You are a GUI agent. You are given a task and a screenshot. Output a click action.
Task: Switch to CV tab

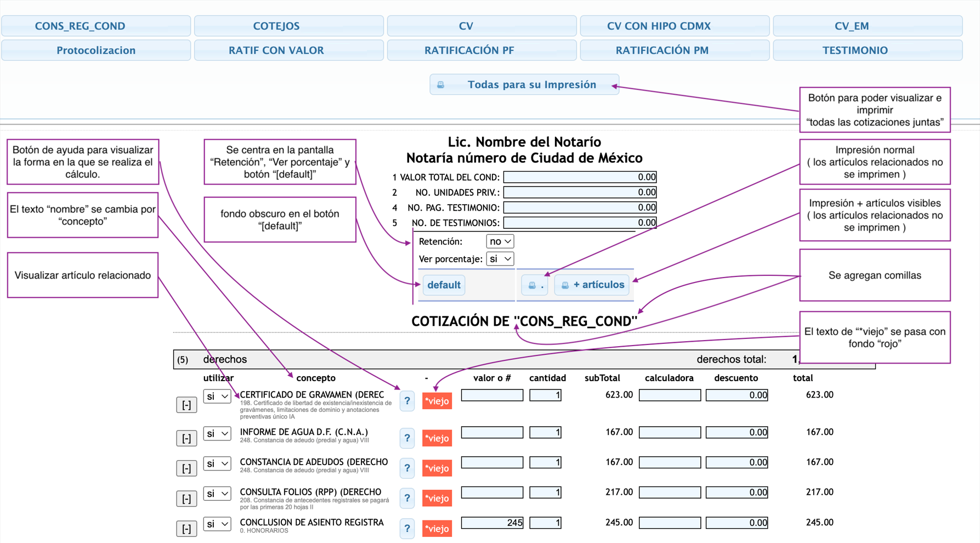[x=481, y=26]
